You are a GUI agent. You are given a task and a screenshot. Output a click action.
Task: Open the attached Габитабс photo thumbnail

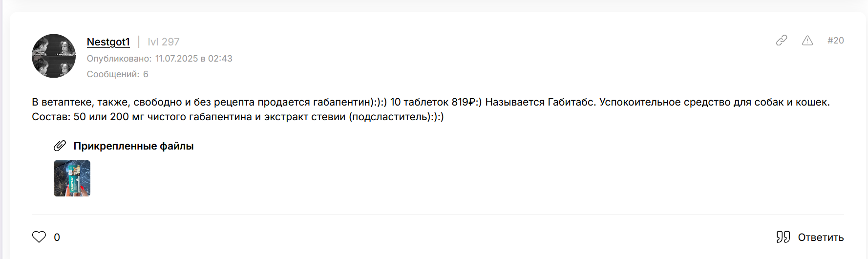(72, 178)
